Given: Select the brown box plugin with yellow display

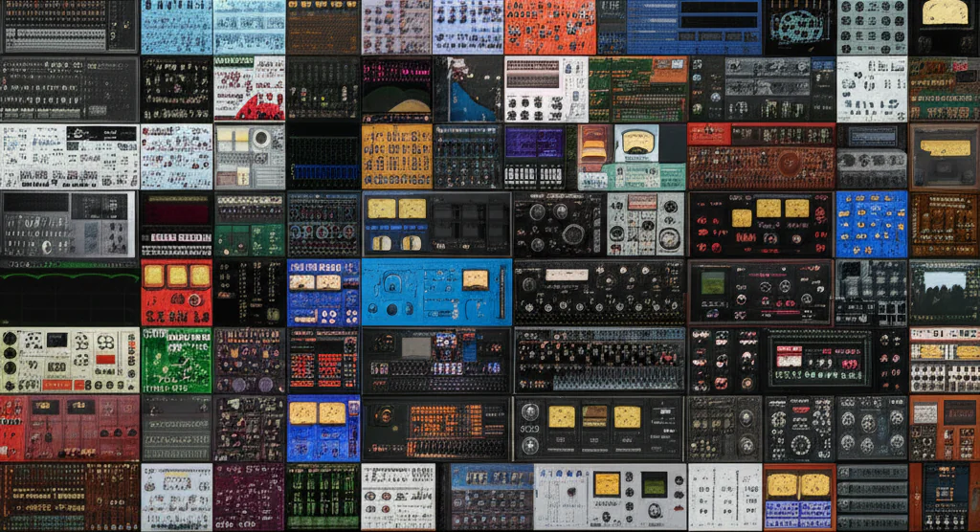Looking at the screenshot, I should (945, 156).
